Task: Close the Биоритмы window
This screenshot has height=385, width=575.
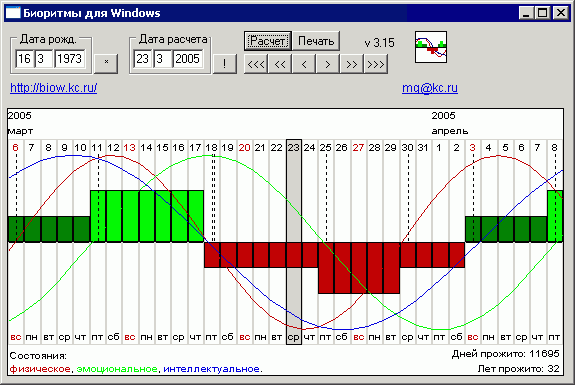Action: click(561, 13)
